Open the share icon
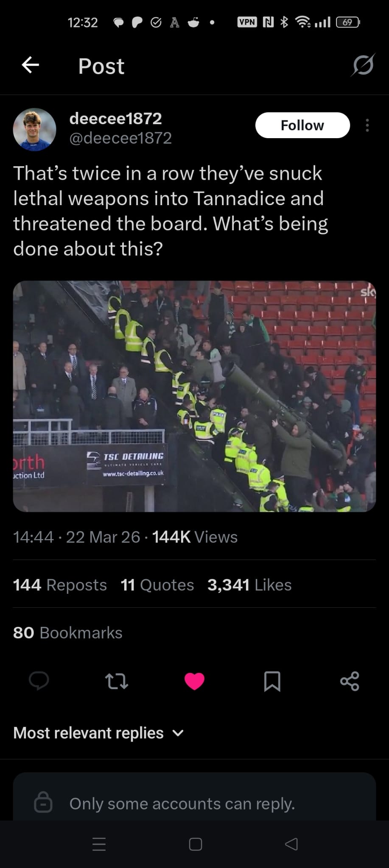 coord(350,681)
